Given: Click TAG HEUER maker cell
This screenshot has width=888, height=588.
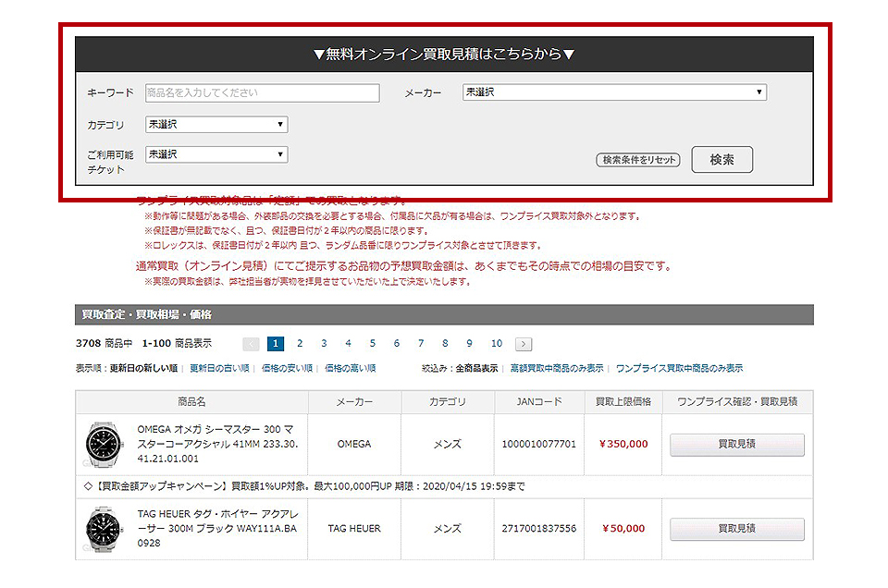Looking at the screenshot, I should click(x=354, y=529).
